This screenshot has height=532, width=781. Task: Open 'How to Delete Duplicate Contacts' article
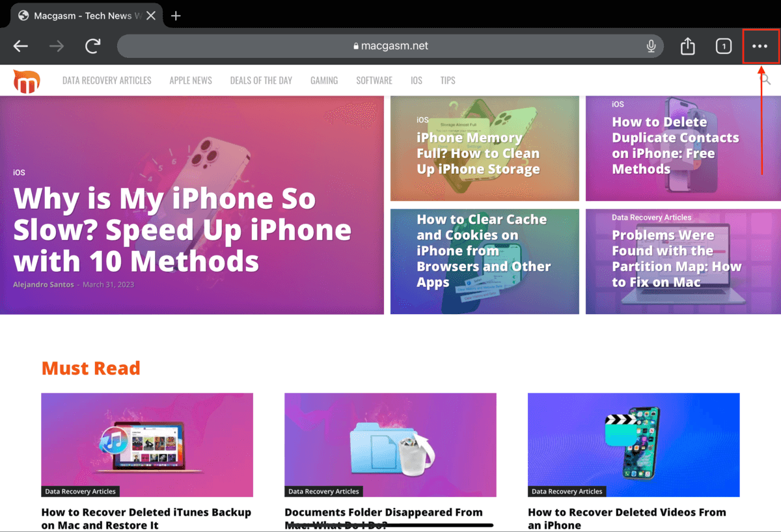click(x=675, y=146)
